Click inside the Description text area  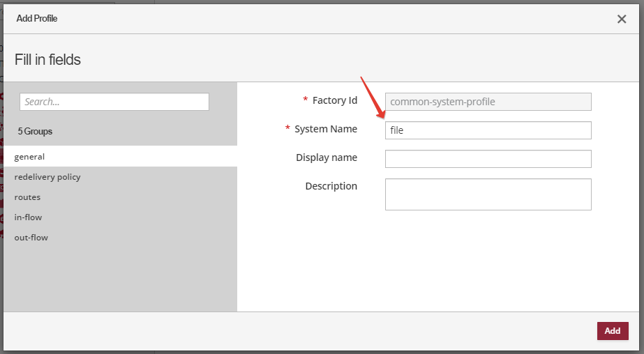(x=488, y=194)
